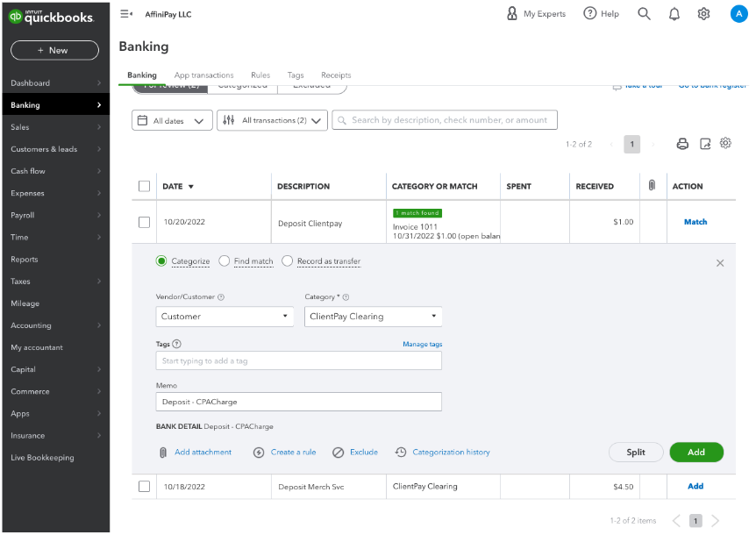Go to previous page arrow at bottom
756x535 pixels.
[676, 521]
